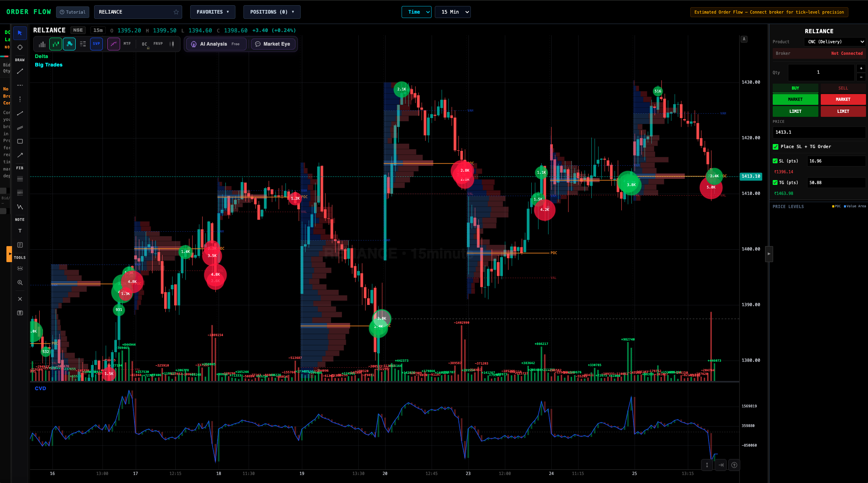868x483 pixels.
Task: Add RELIANCE to favorites with star
Action: [x=176, y=12]
